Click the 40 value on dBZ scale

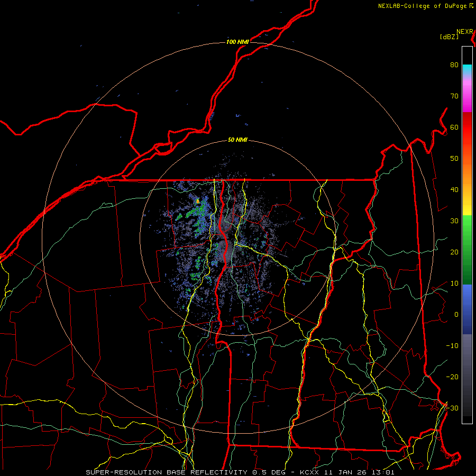click(x=454, y=190)
